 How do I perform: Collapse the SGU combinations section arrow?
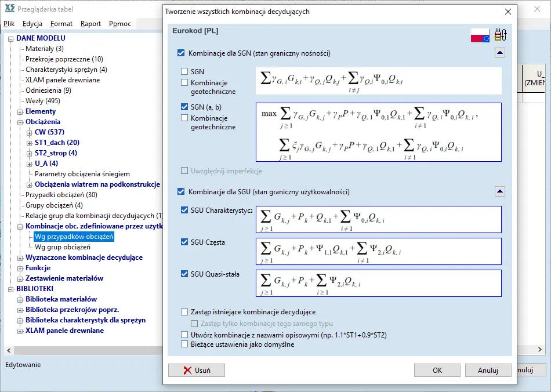coord(499,191)
